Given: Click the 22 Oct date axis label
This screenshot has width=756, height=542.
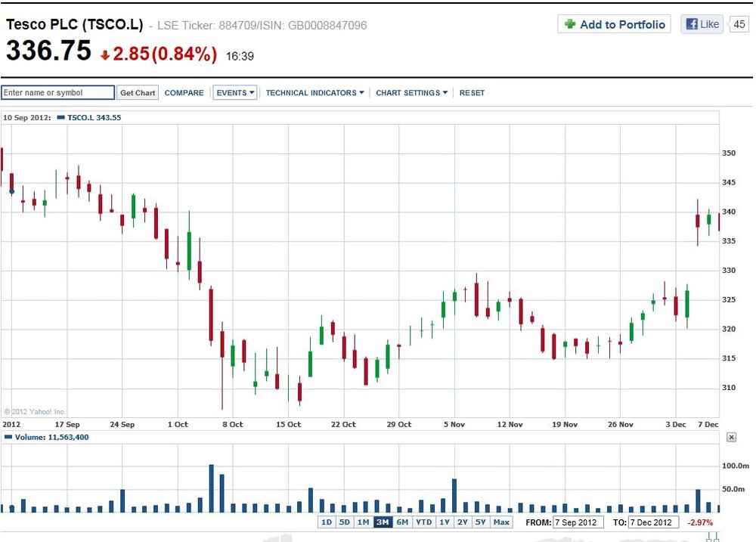Looking at the screenshot, I should pyautogui.click(x=343, y=424).
